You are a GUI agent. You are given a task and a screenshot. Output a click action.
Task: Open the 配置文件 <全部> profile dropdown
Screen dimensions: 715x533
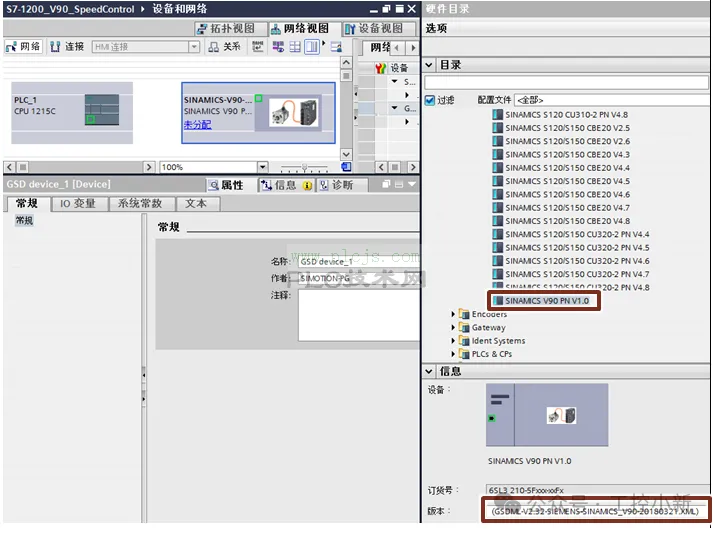click(x=611, y=100)
